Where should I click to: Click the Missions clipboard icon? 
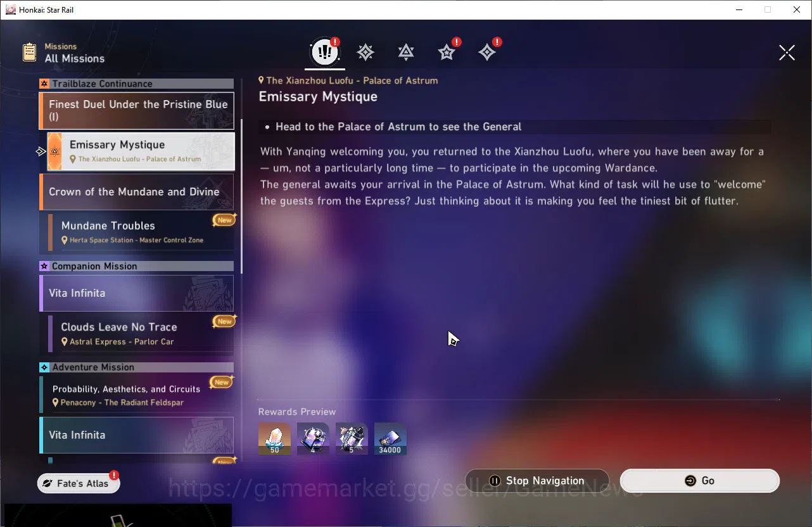click(x=29, y=53)
